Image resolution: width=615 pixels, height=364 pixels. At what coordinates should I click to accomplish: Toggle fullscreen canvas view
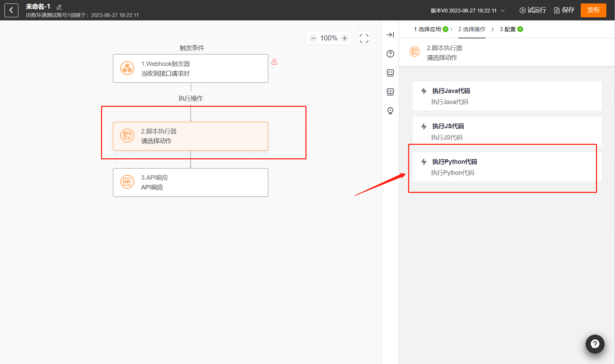coord(364,38)
